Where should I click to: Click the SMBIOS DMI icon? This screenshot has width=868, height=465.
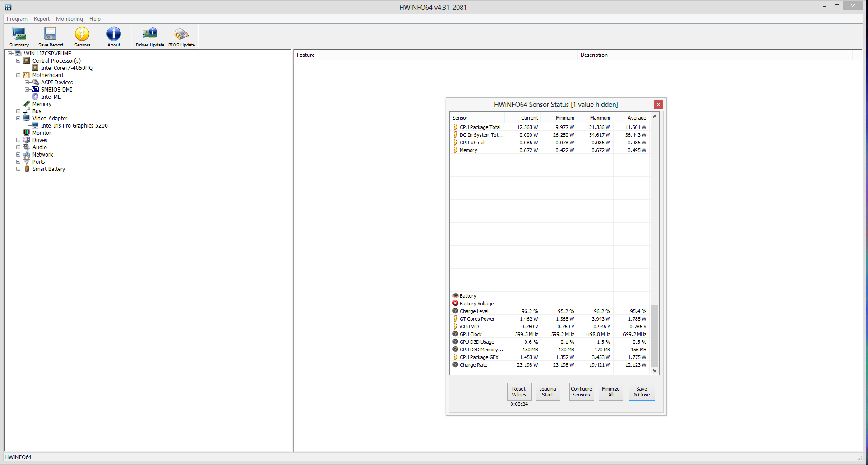click(35, 90)
